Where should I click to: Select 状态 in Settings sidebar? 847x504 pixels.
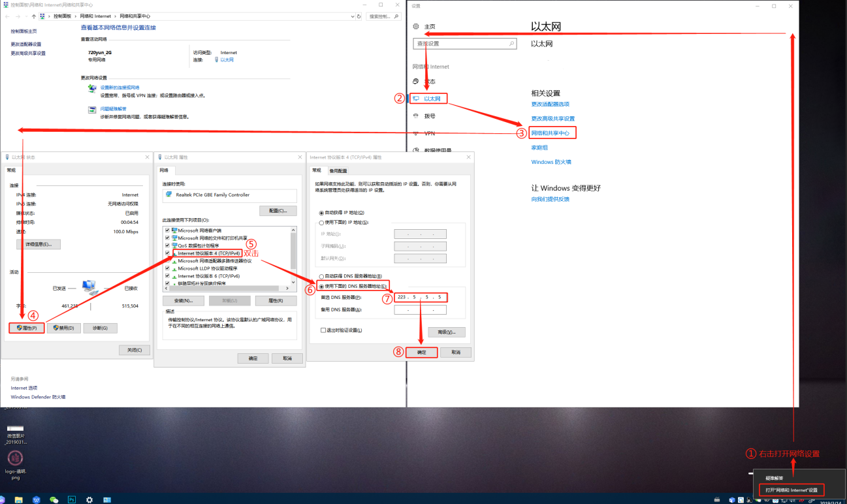pos(430,82)
